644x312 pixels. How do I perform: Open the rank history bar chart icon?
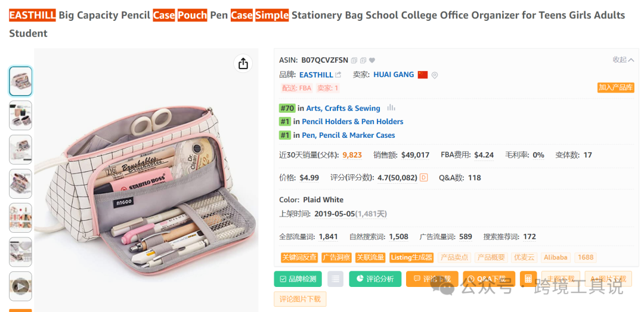click(x=391, y=108)
